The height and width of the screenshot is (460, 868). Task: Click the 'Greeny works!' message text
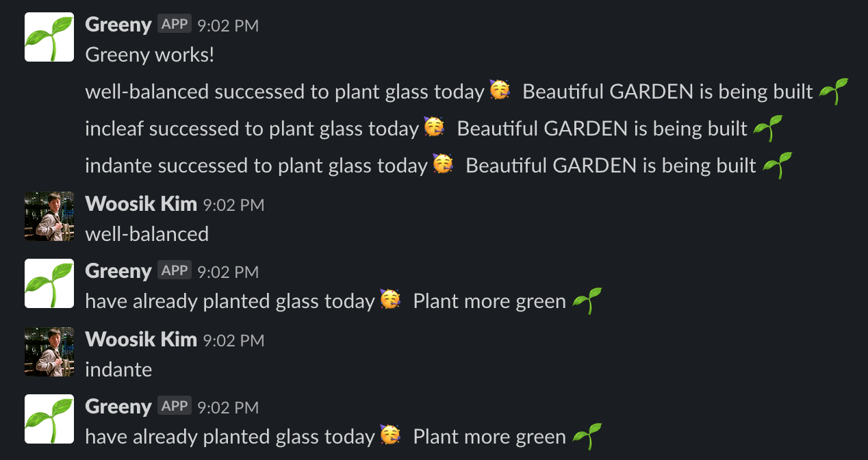click(149, 55)
